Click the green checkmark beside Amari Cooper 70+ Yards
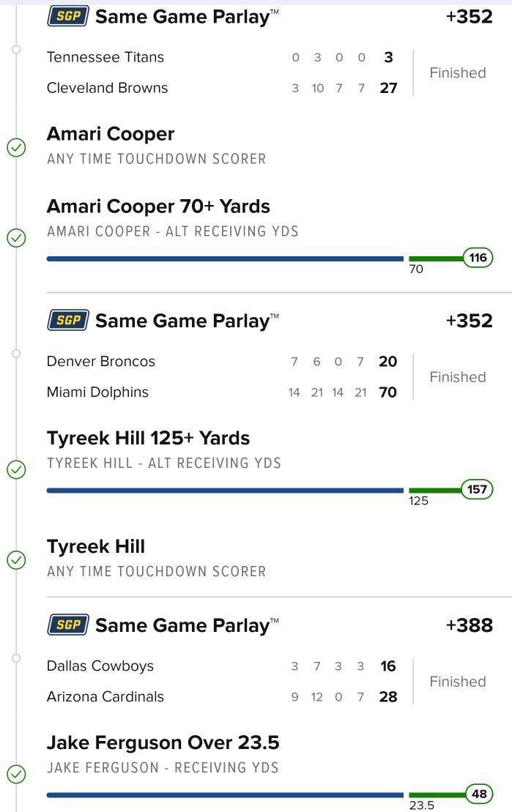512x812 pixels. point(16,238)
